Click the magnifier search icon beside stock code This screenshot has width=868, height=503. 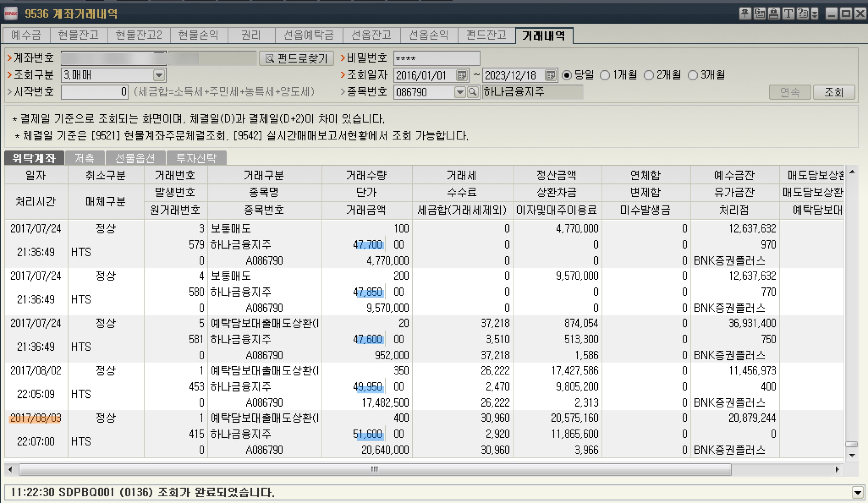pyautogui.click(x=473, y=92)
